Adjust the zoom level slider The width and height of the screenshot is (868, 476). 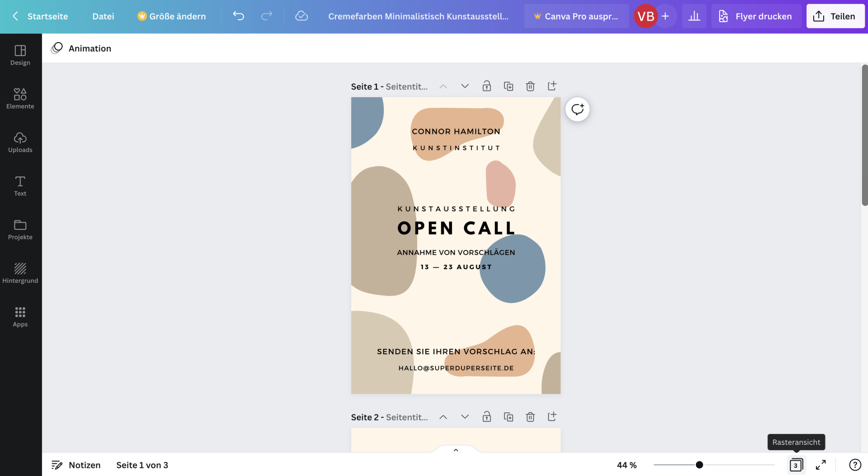[700, 465]
